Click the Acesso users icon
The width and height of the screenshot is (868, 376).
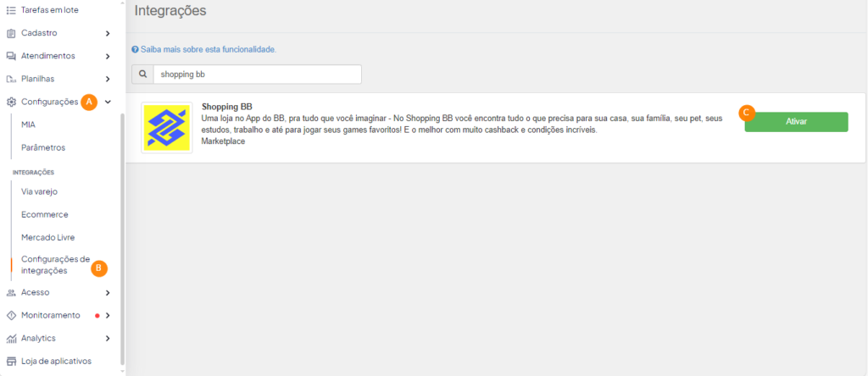10,292
